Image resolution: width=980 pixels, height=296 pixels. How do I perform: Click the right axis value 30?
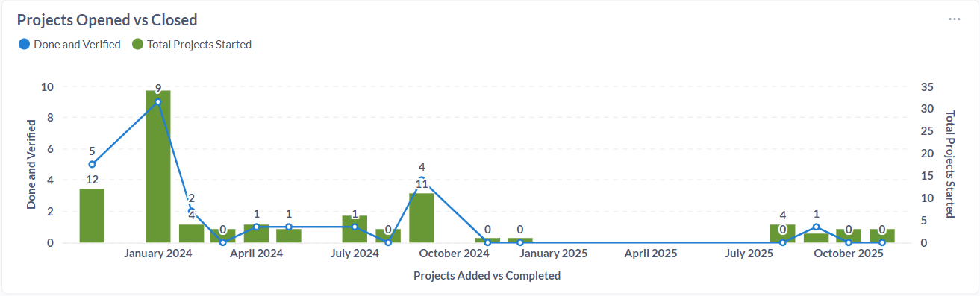[928, 109]
